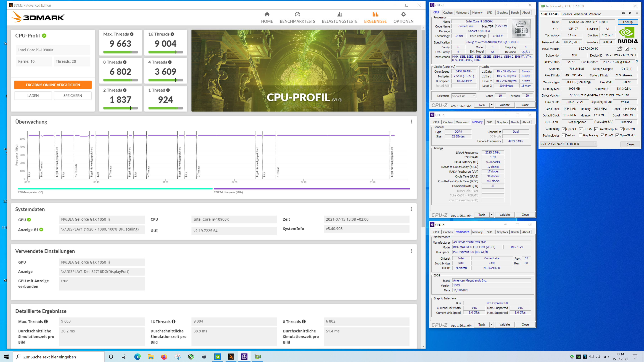Viewport: 644px width, 362px height.
Task: Expand Tools dropdown arrow in top CPU-Z window
Action: (492, 105)
